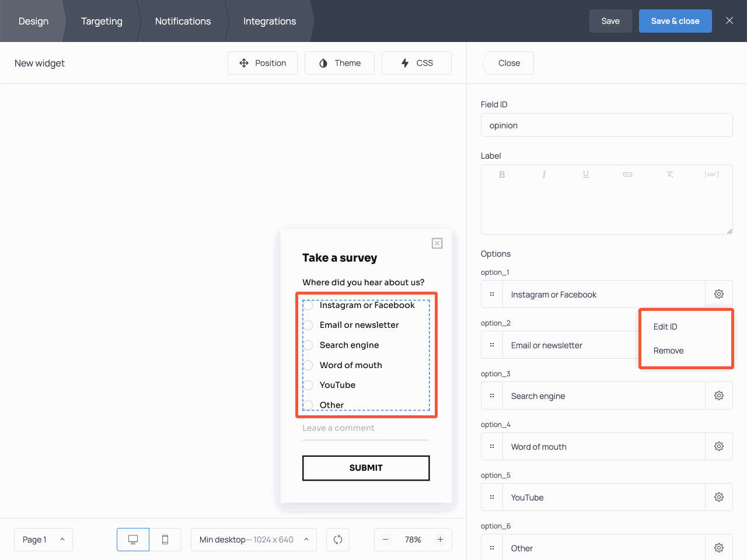
Task: Select the YouTube radio button
Action: (x=308, y=385)
